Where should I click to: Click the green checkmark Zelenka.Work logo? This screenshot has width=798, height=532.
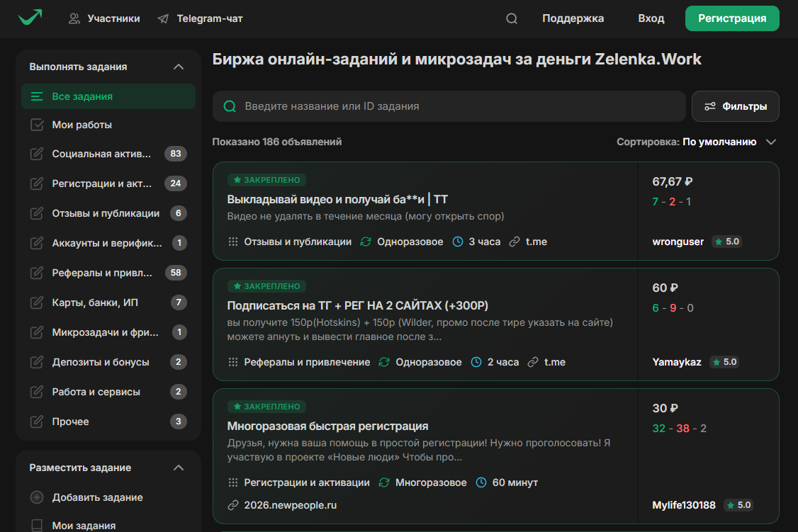tap(30, 17)
